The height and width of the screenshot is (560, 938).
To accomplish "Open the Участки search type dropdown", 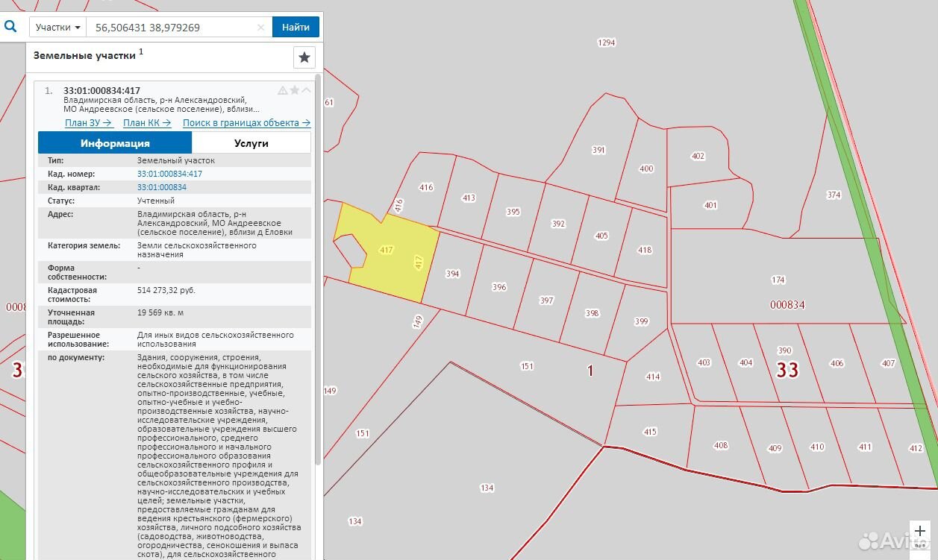I will pyautogui.click(x=58, y=28).
